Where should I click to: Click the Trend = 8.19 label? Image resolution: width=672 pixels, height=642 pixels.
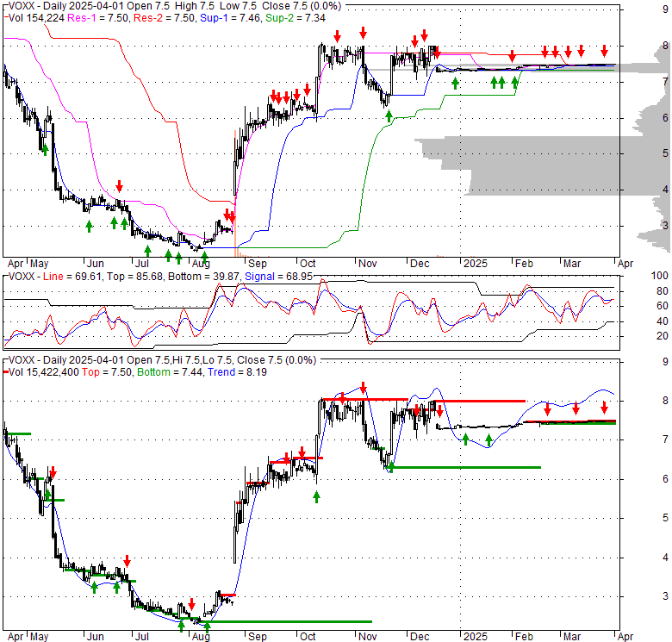point(237,372)
